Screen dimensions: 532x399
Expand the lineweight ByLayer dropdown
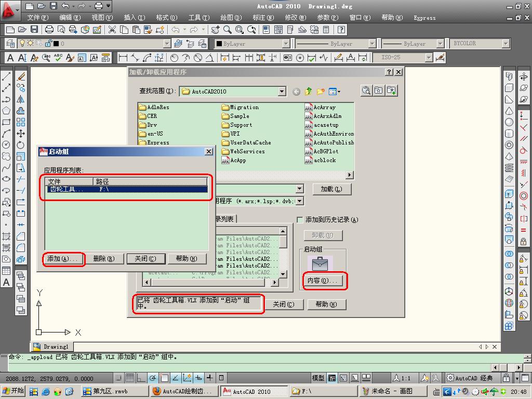440,44
